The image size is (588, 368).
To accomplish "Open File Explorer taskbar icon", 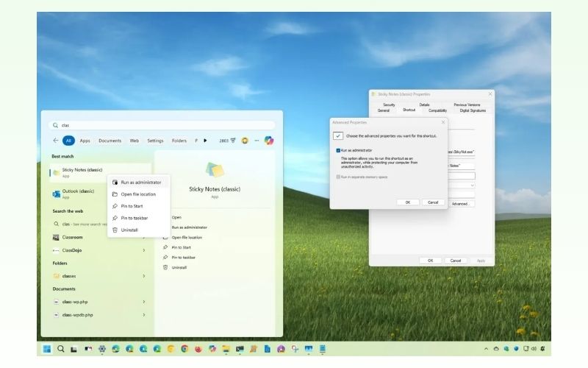I will [x=226, y=349].
